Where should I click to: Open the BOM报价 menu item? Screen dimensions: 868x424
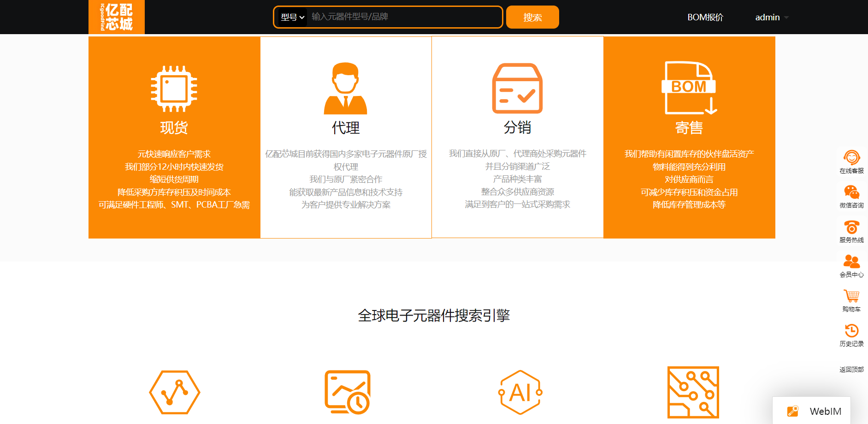pyautogui.click(x=705, y=17)
